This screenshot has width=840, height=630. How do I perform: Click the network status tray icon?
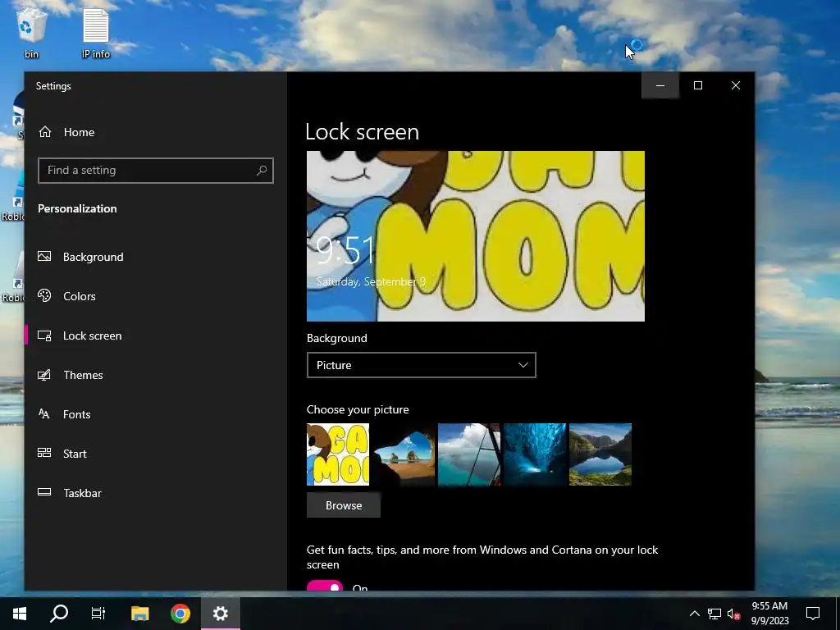coord(714,614)
